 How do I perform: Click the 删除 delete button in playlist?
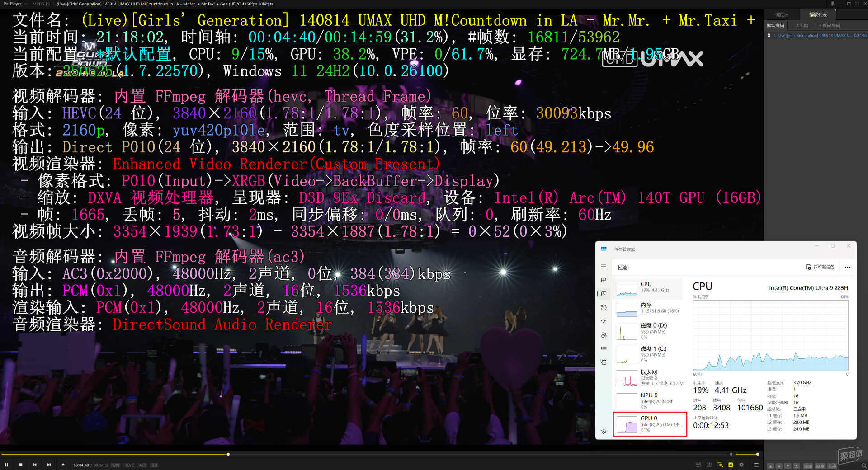[x=820, y=466]
